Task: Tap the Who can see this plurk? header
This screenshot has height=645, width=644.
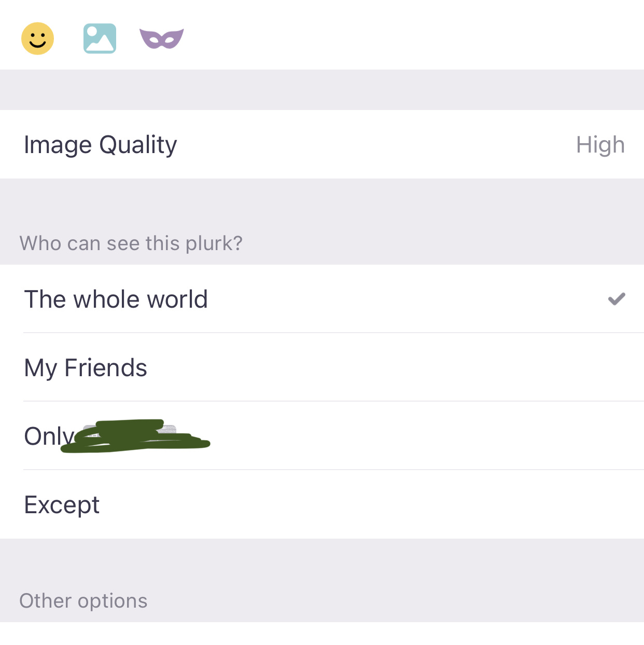Action: pyautogui.click(x=131, y=243)
